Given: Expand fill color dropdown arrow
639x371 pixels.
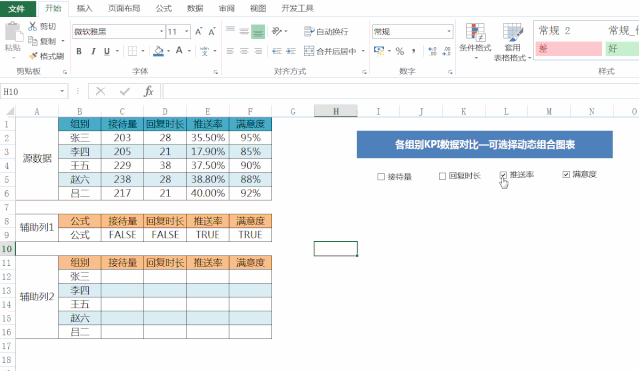Looking at the screenshot, I should tap(168, 51).
